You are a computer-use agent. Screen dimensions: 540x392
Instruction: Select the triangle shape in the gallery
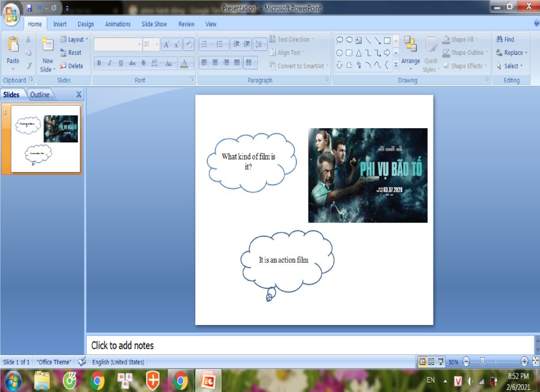pyautogui.click(x=359, y=53)
